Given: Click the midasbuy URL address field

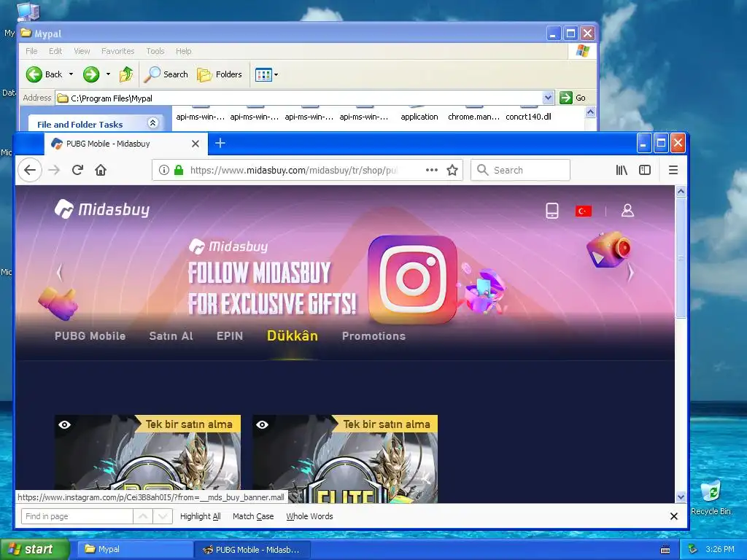Looking at the screenshot, I should (x=293, y=170).
